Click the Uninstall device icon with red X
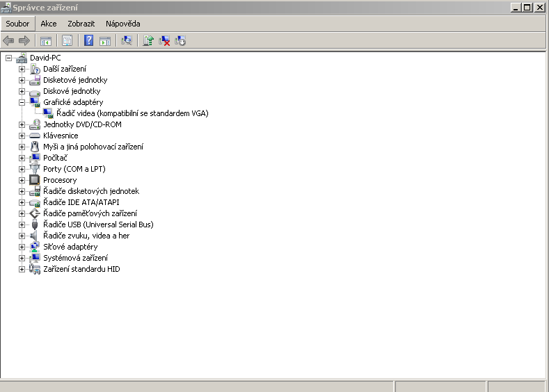Screen dimensions: 549x392 coord(164,40)
